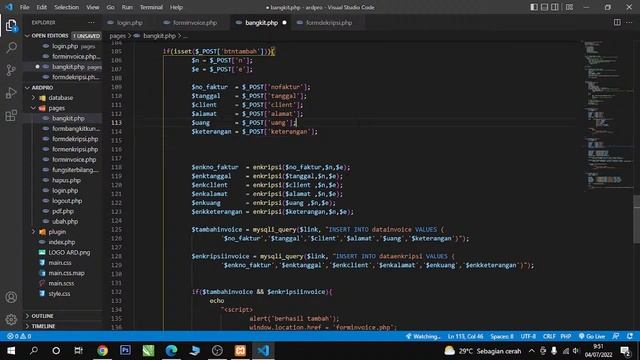Open the Explorer view in activity bar
The image size is (640, 360).
(11, 26)
